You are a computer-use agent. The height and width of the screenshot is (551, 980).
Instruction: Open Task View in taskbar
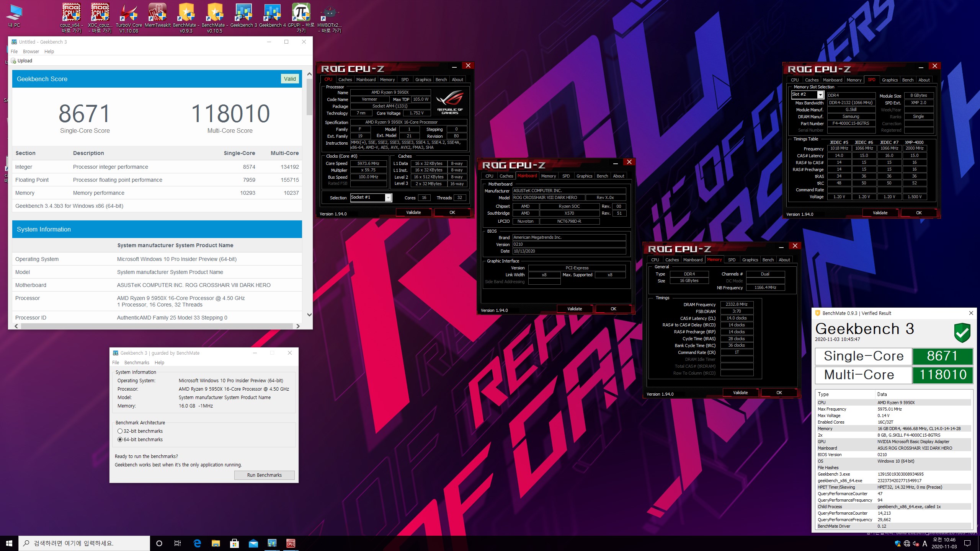point(178,543)
